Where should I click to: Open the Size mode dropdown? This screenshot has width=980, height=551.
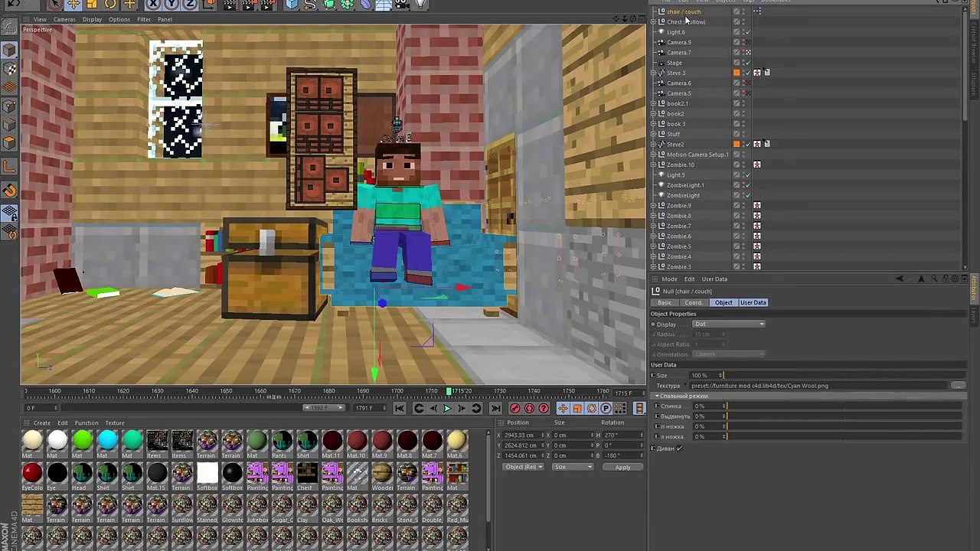tap(572, 467)
